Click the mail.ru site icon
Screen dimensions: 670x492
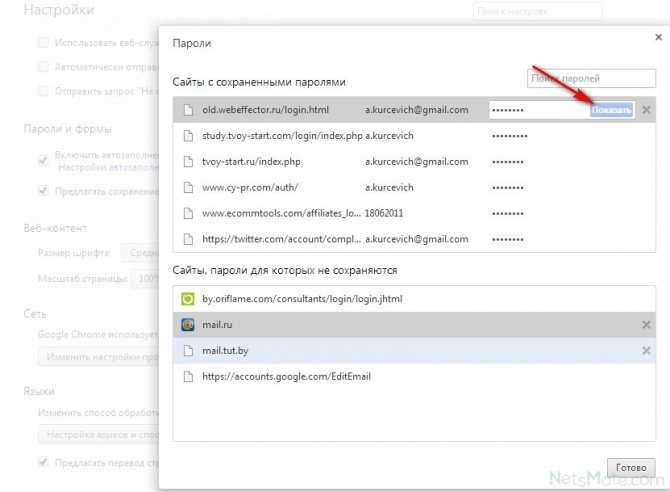(x=187, y=324)
